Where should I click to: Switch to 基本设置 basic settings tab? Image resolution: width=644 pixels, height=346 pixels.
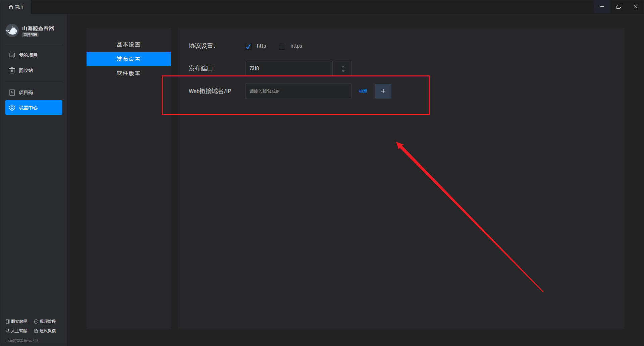[x=128, y=45]
